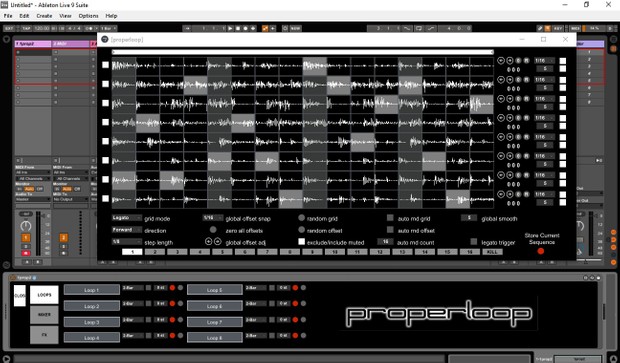Click the red Store Current Sequence button
Screen dimensions: 620x363
[541, 251]
